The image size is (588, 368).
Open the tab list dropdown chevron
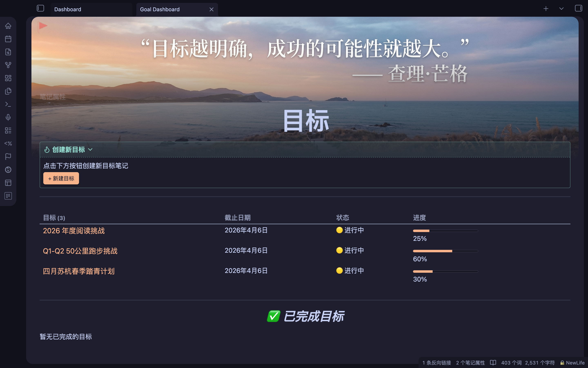point(561,9)
